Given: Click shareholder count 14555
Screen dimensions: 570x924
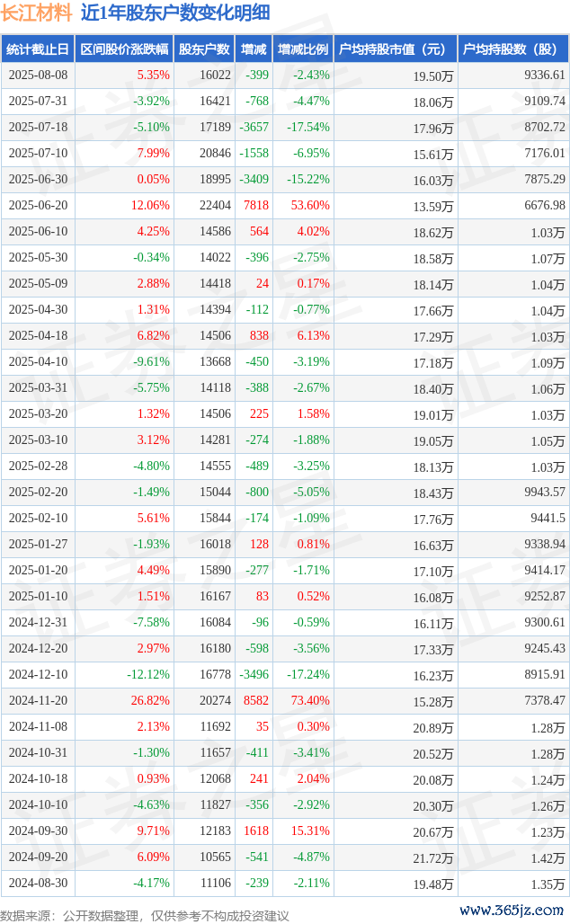Looking at the screenshot, I should (215, 466).
